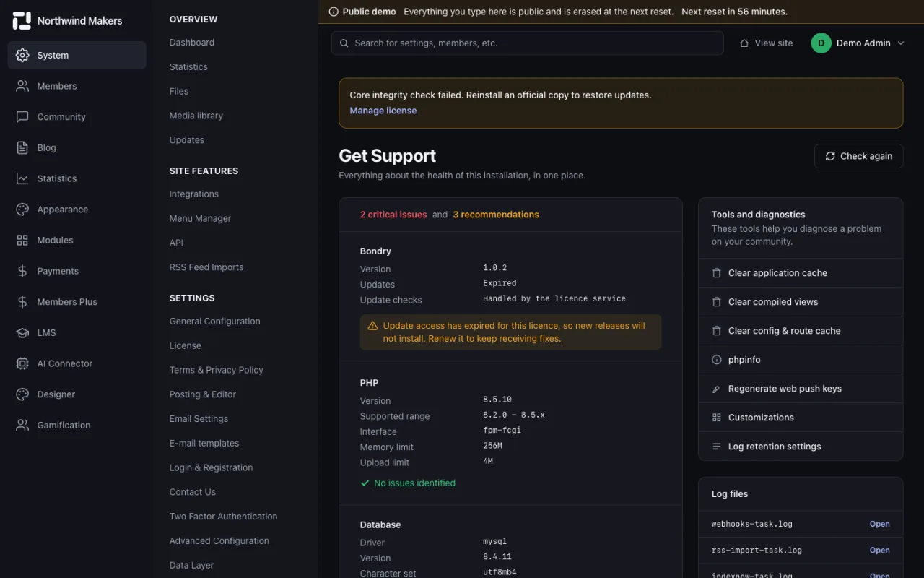
Task: Click the Check again button
Action: [x=859, y=156]
